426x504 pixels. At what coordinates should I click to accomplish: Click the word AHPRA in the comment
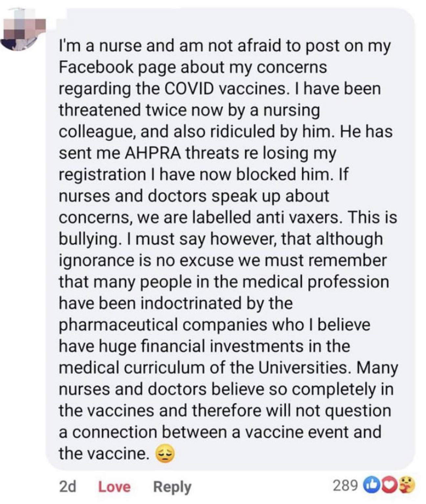(x=154, y=153)
